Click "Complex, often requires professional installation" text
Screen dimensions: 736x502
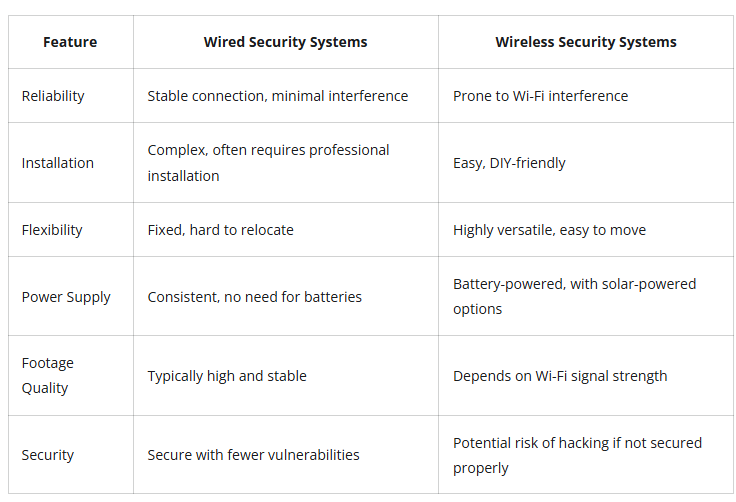268,162
